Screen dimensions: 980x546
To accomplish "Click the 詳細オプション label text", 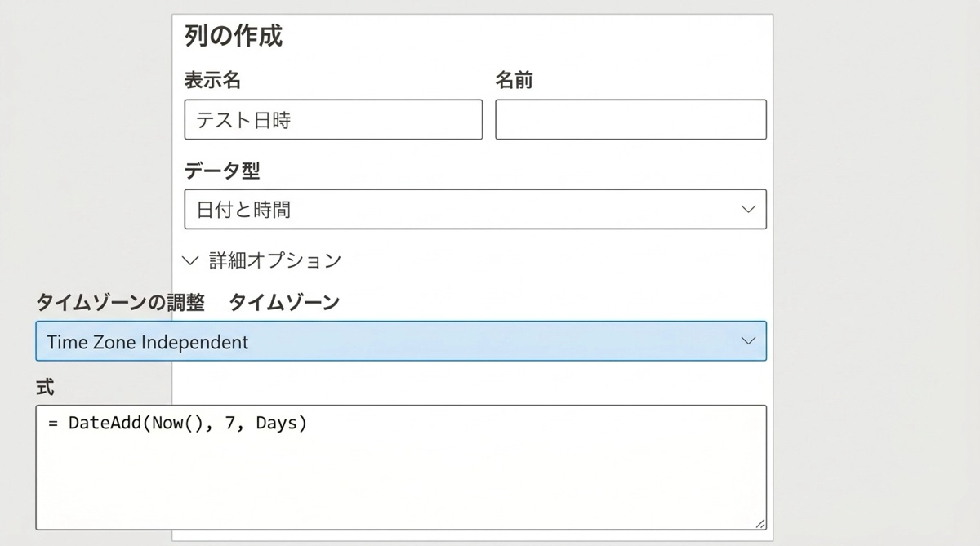I will pos(274,260).
